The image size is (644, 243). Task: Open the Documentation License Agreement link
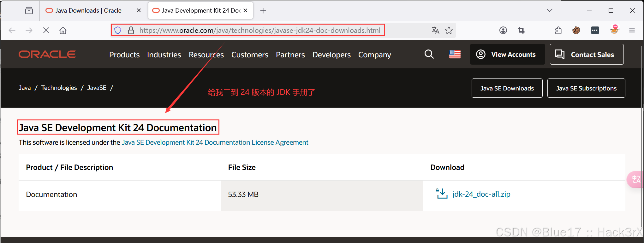click(215, 142)
